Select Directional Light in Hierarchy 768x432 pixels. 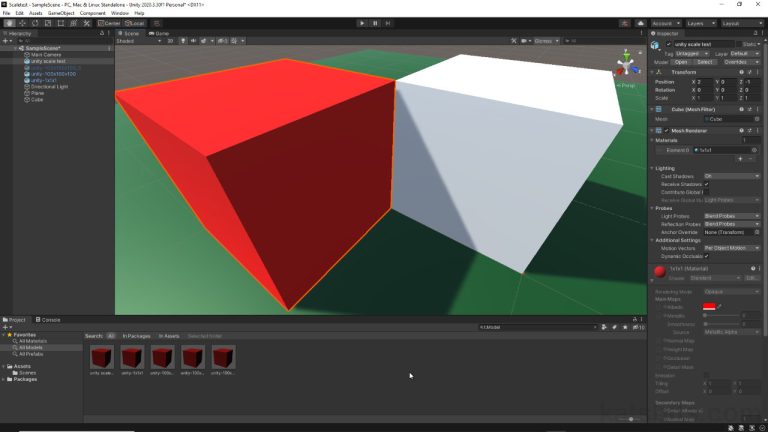tap(50, 86)
